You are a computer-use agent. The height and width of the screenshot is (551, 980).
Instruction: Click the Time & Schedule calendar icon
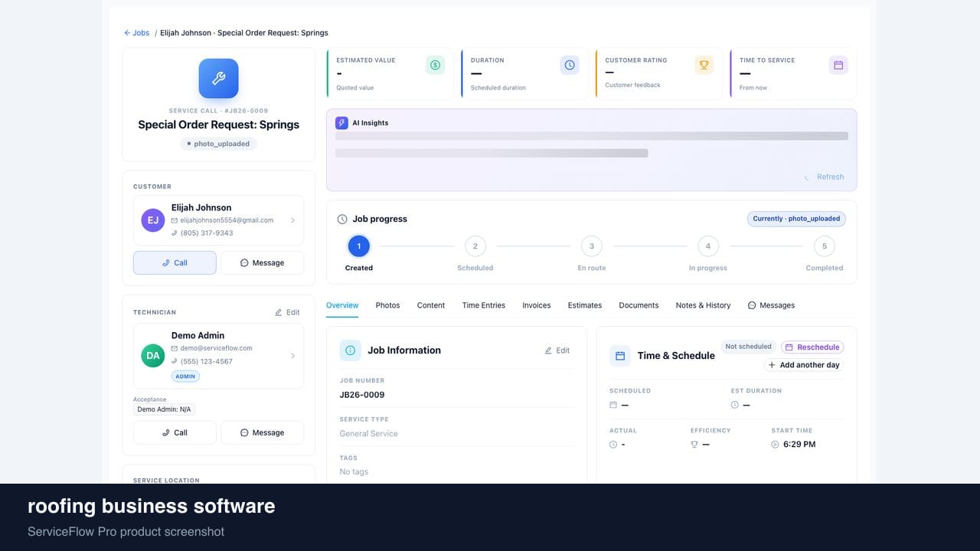click(620, 356)
